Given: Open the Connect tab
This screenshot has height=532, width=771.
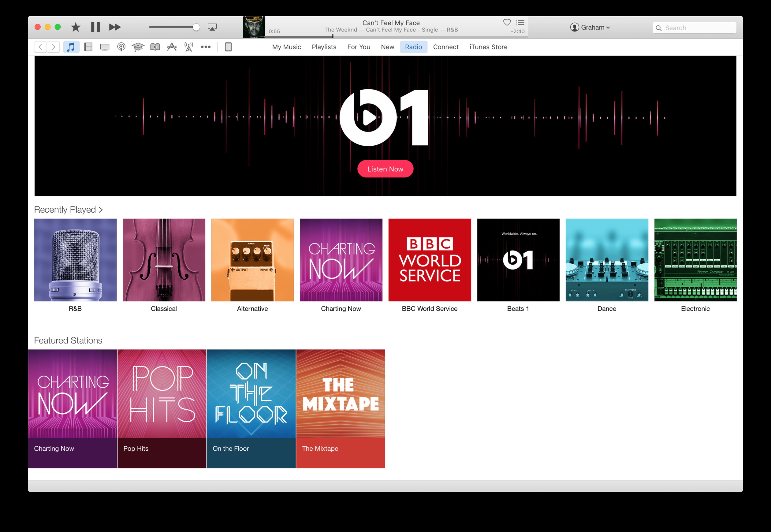Looking at the screenshot, I should pyautogui.click(x=446, y=47).
